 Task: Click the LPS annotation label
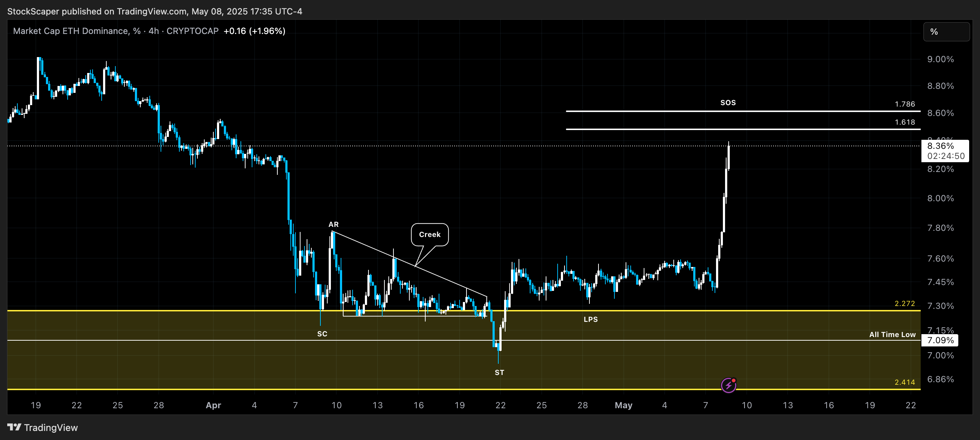click(591, 319)
